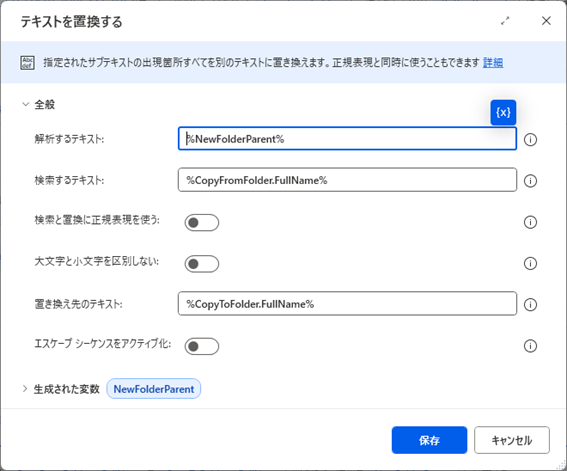The height and width of the screenshot is (471, 567).
Task: Show info for 解析するテキスト field
Action: click(530, 139)
